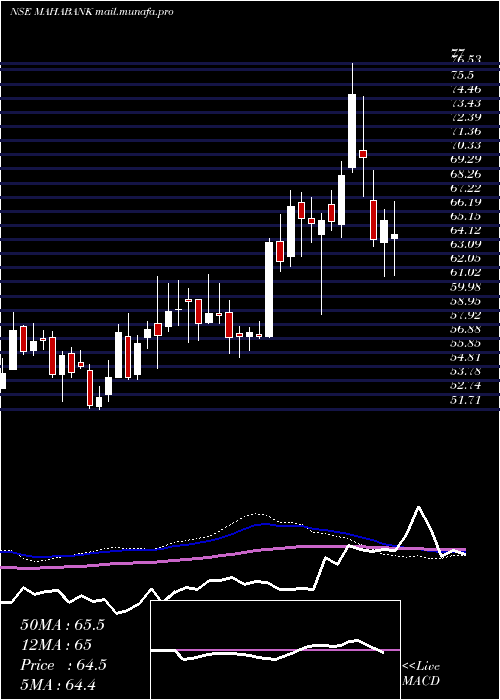Click the 5MA : 64.4 label
This screenshot has width=500, height=700.
coord(58,684)
